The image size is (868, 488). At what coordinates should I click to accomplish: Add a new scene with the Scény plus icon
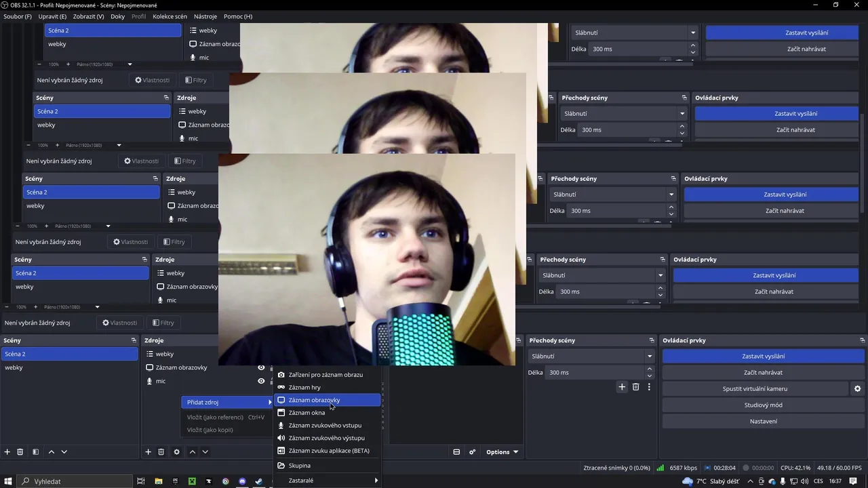pyautogui.click(x=7, y=452)
